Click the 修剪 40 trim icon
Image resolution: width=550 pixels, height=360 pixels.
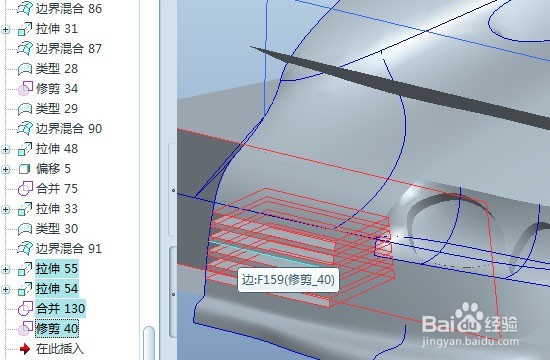coord(25,329)
